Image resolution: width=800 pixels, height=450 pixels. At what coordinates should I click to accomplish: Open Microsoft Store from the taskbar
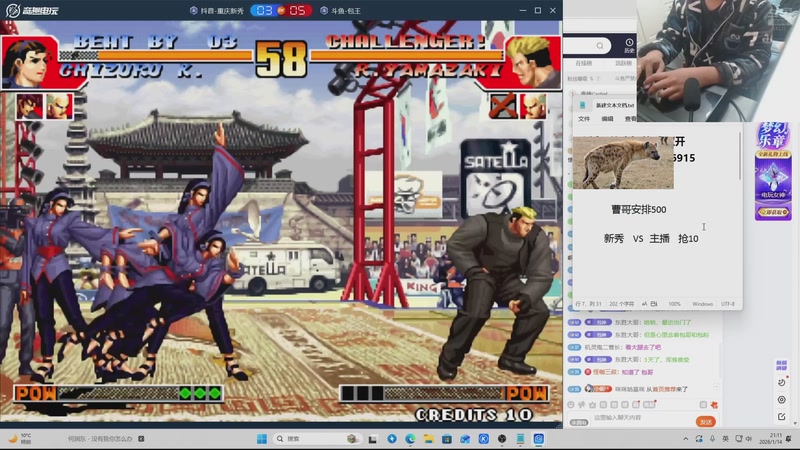447,439
